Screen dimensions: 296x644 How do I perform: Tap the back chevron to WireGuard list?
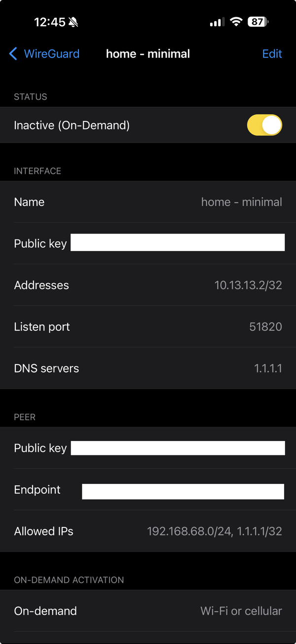12,54
